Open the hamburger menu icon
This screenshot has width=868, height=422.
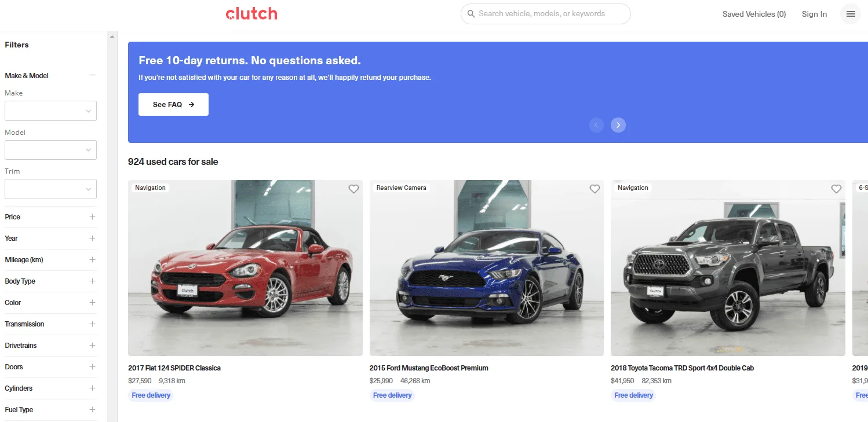point(851,14)
